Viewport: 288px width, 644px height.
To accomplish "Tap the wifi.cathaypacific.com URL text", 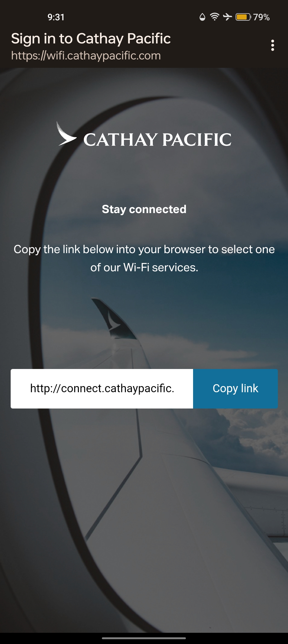I will pyautogui.click(x=86, y=56).
